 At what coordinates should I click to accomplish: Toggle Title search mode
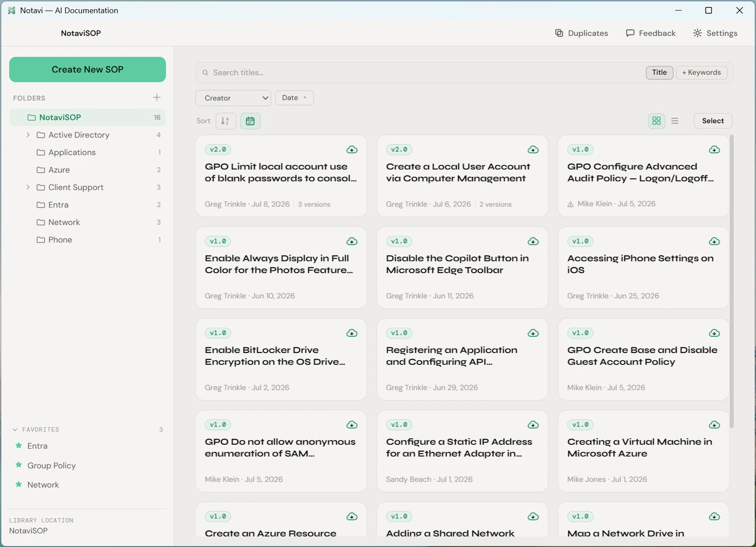click(659, 73)
